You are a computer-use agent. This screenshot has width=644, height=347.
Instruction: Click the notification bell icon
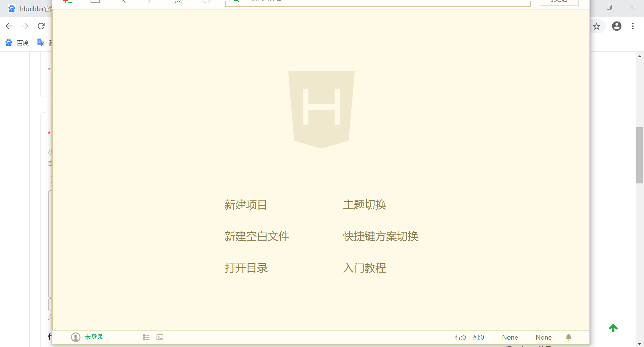pos(569,337)
